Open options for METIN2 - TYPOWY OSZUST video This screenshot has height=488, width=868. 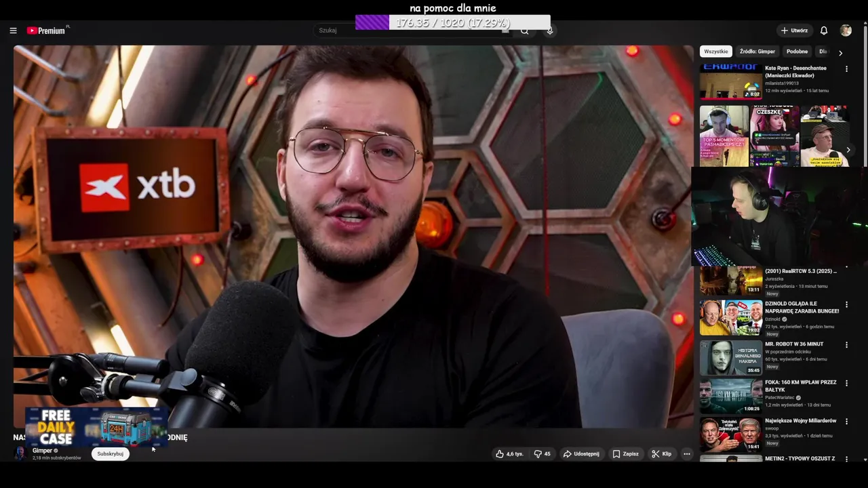pyautogui.click(x=846, y=459)
